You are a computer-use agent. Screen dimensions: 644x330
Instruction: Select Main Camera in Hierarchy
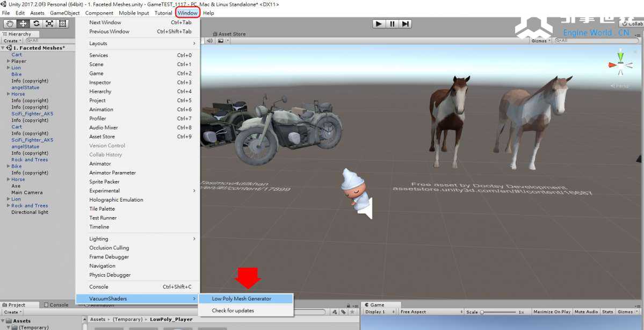(27, 192)
